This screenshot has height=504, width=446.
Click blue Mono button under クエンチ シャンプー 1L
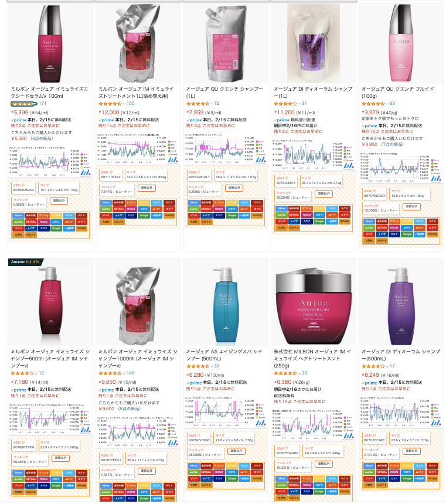[193, 203]
